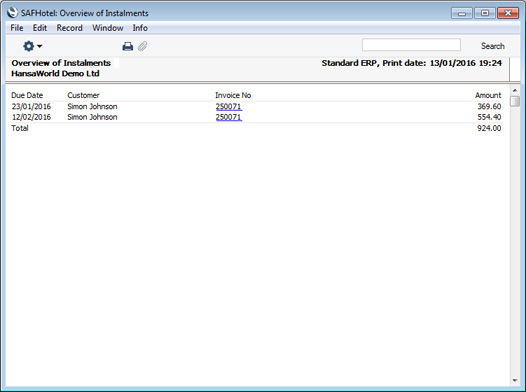Minimize the Overview of Instalments window

pos(462,13)
